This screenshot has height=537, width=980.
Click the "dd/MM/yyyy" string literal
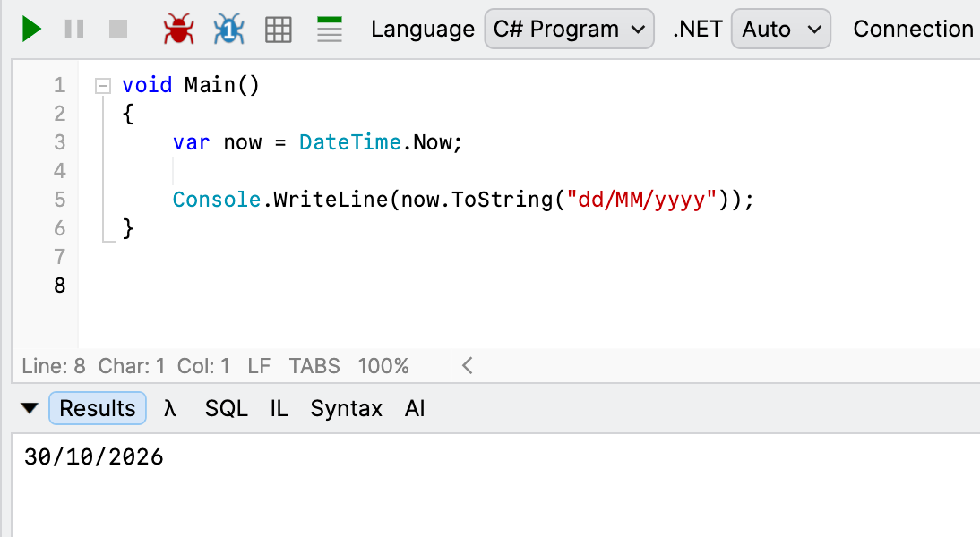(x=641, y=200)
